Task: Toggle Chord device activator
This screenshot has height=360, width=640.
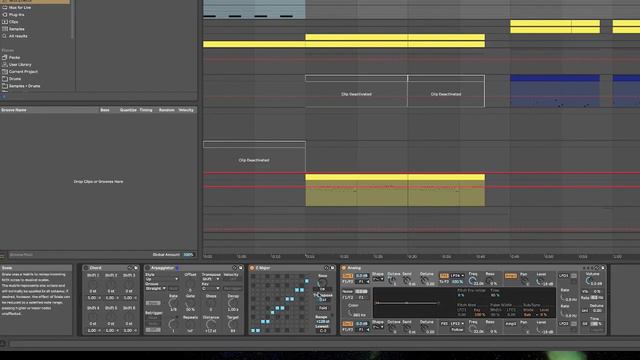Action: 86,268
